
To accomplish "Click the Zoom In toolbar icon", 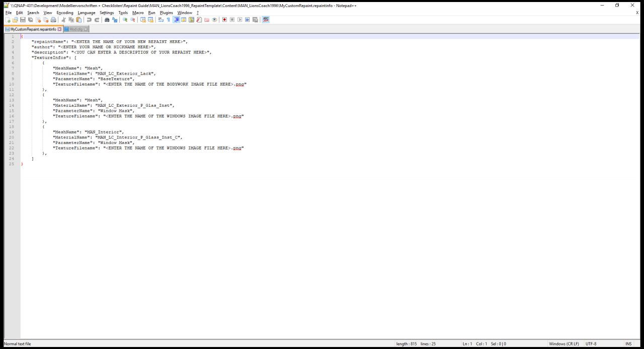I will 125,20.
